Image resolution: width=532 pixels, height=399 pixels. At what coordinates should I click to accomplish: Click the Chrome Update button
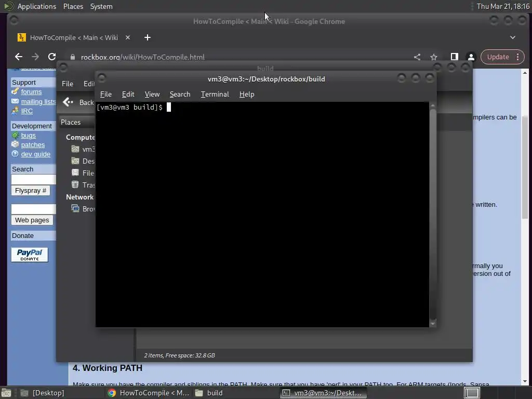click(x=498, y=57)
